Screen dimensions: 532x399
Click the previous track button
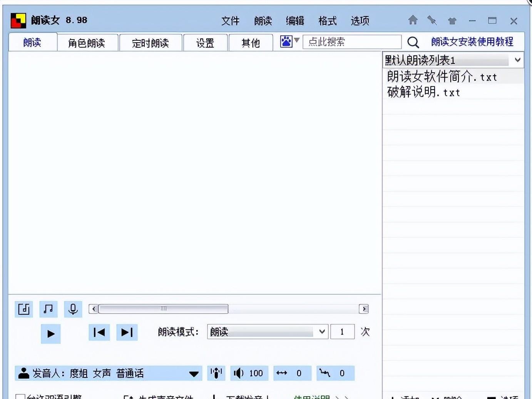pyautogui.click(x=99, y=332)
